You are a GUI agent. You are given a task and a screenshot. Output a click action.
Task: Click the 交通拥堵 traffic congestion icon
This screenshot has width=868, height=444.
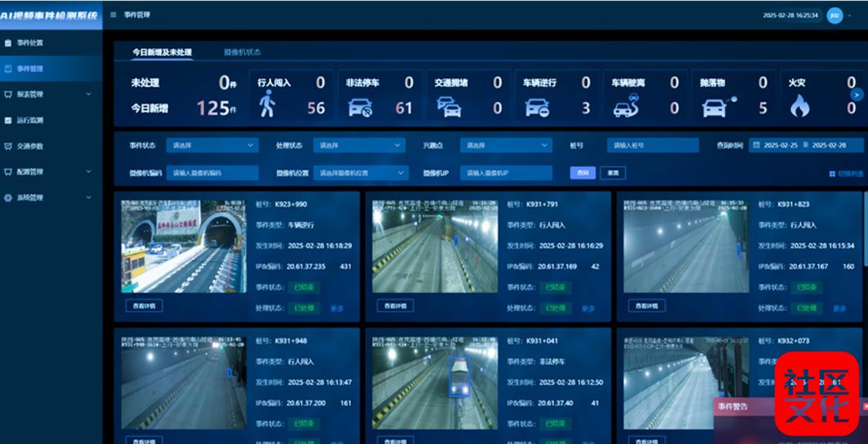pyautogui.click(x=449, y=108)
